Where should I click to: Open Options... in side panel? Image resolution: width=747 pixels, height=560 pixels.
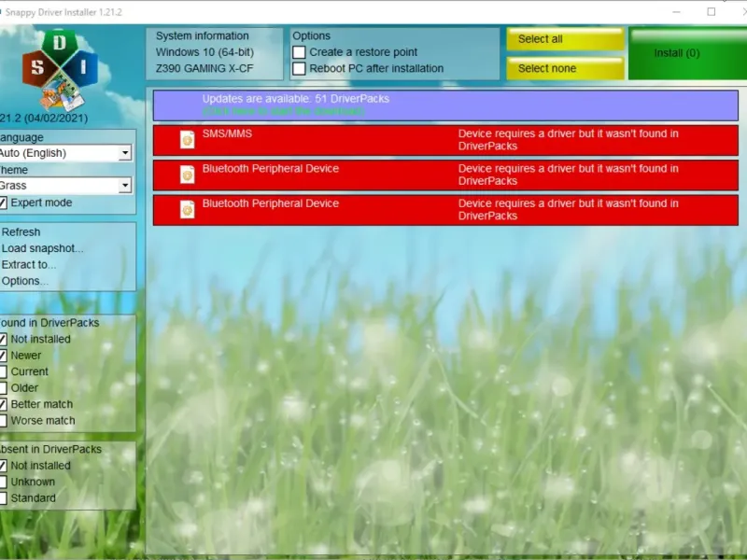[x=25, y=281]
